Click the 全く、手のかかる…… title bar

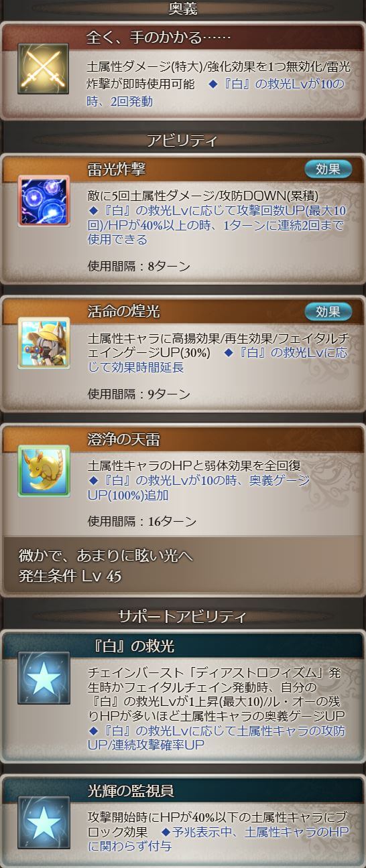click(183, 37)
